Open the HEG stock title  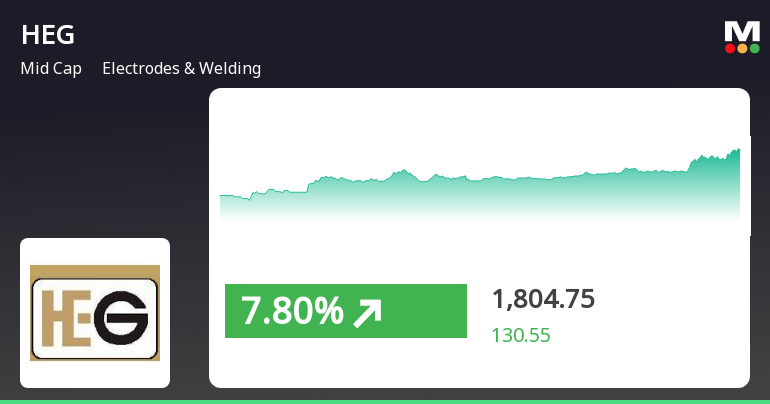(x=48, y=35)
